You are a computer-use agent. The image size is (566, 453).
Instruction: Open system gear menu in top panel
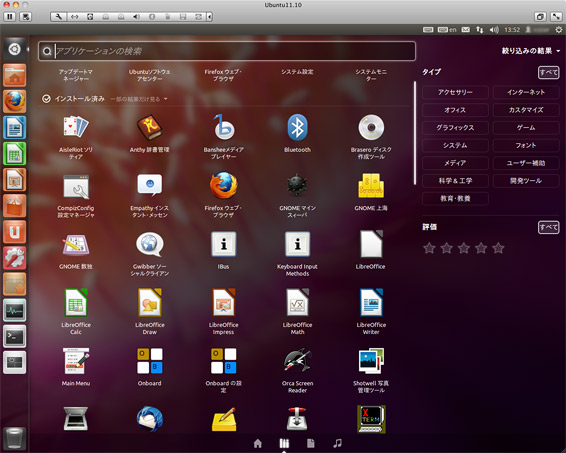click(x=558, y=30)
